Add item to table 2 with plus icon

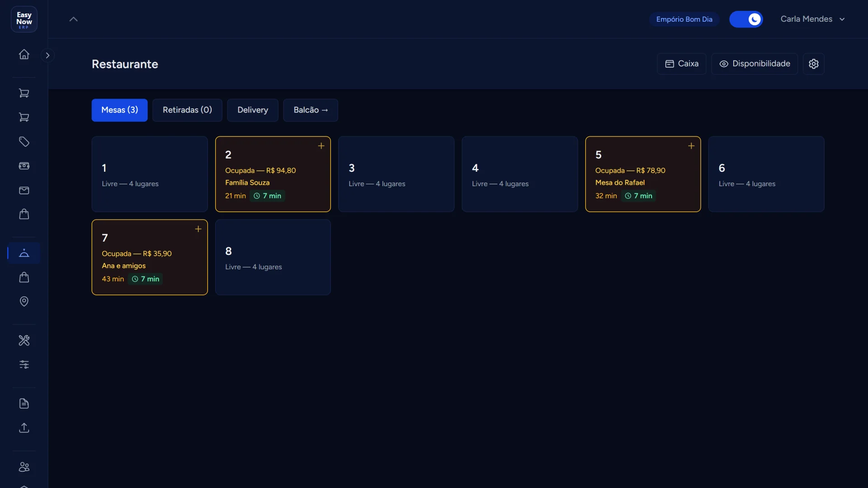[x=321, y=146]
